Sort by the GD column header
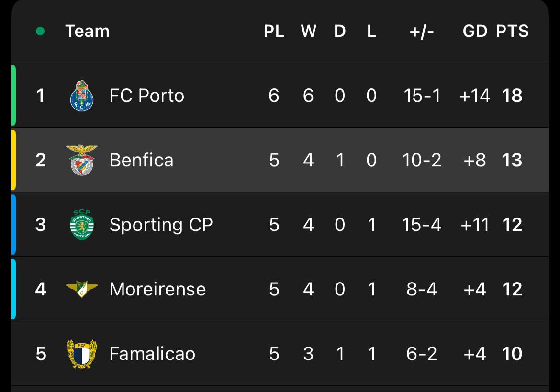This screenshot has width=560, height=392. 475,32
